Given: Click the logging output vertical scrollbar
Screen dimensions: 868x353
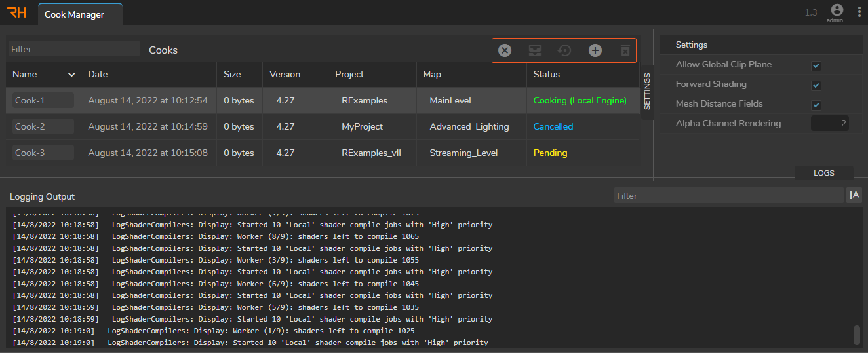Looking at the screenshot, I should (x=856, y=335).
